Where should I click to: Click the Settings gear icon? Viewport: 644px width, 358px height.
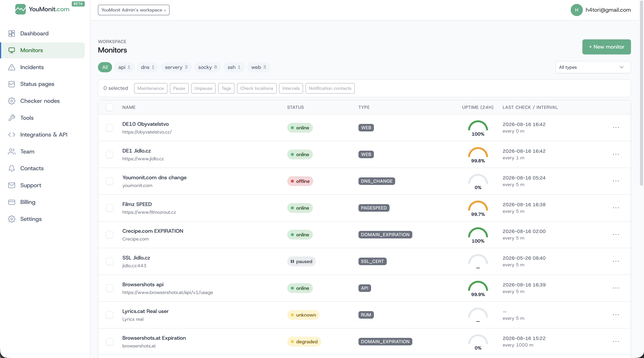pos(11,219)
